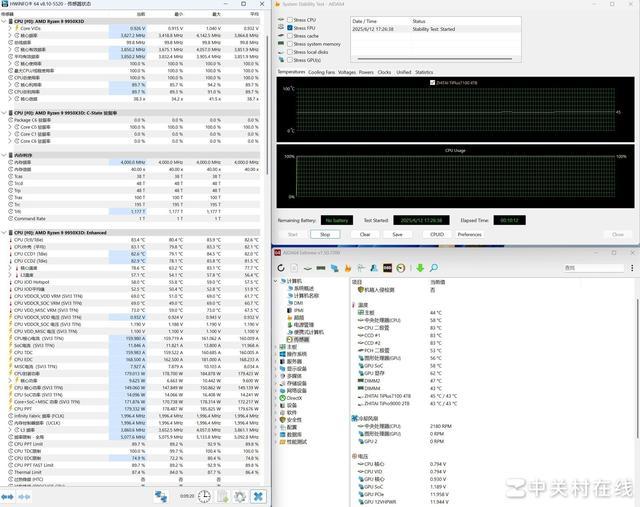Screen dimensions: 640x507
Task: Enable Stress system memory checkbox
Action: 290,44
